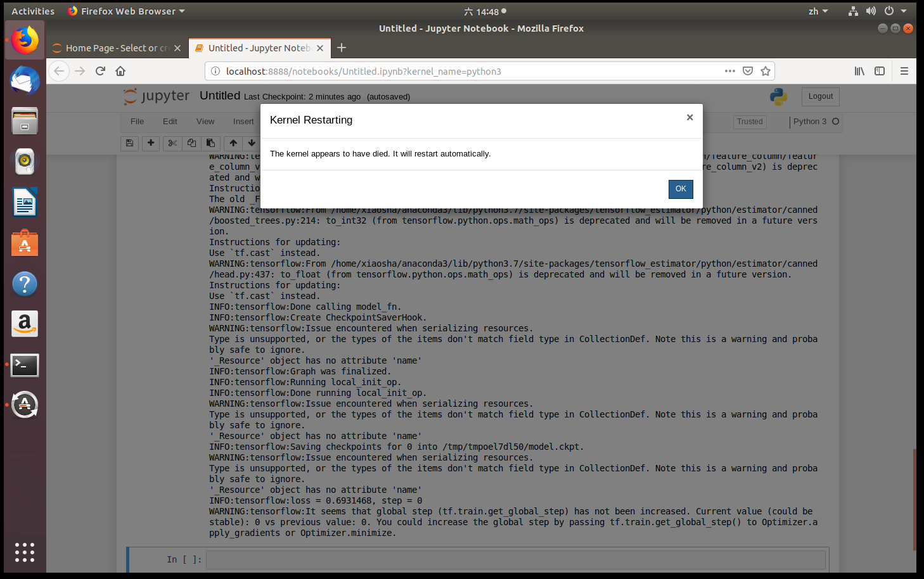The width and height of the screenshot is (924, 579).
Task: Insert a new cell with the plus icon
Action: click(151, 143)
